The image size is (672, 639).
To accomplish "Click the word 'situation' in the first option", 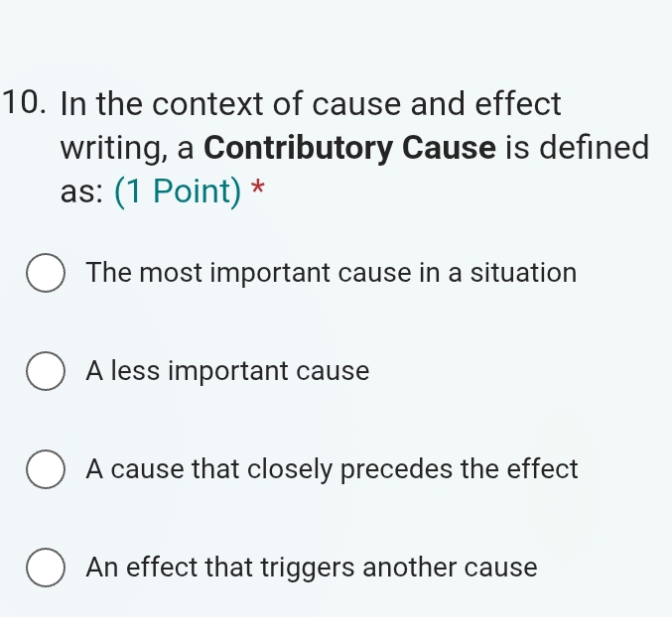I will tap(525, 273).
